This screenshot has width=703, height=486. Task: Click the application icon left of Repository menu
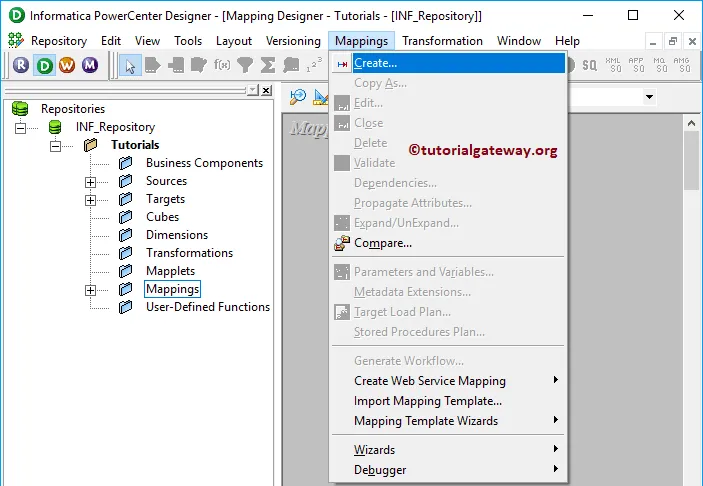coord(16,41)
